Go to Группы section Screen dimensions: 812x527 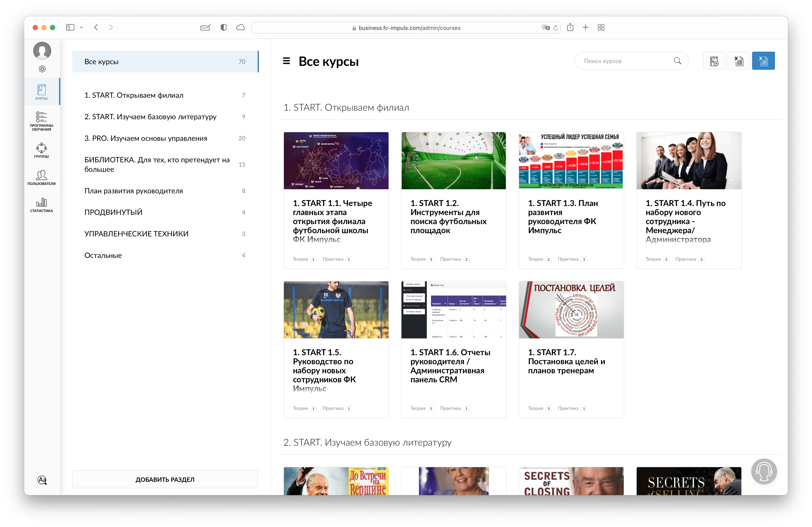click(41, 150)
